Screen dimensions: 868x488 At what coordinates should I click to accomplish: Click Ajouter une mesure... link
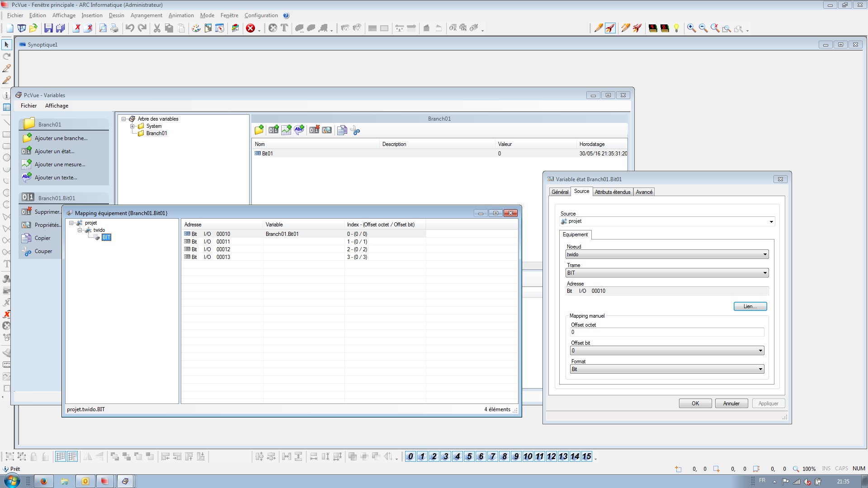point(60,164)
